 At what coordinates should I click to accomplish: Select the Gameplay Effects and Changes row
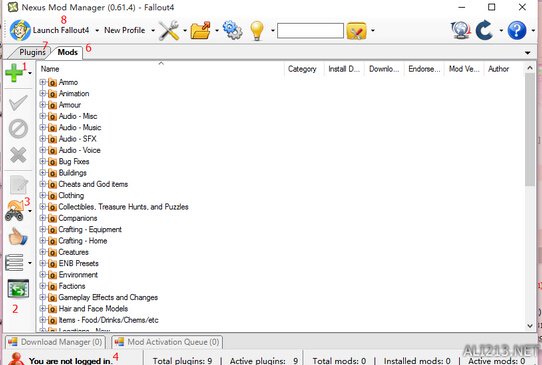point(108,297)
